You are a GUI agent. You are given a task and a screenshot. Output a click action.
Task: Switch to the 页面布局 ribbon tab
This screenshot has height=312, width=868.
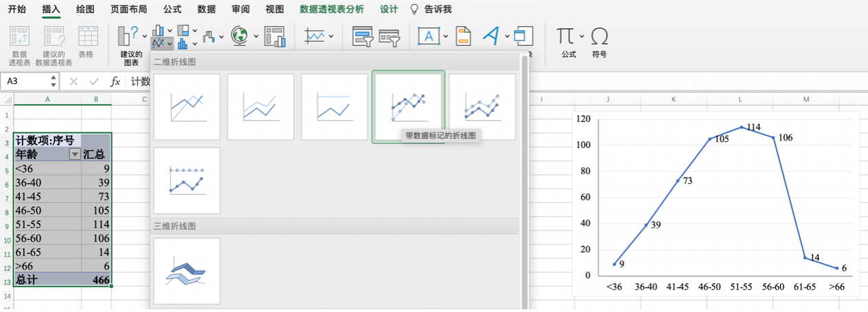128,9
